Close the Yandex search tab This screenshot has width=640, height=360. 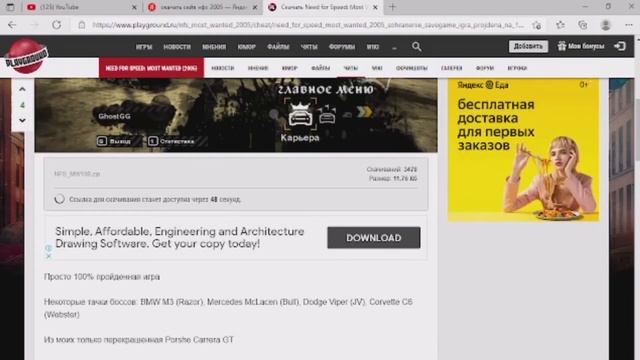point(255,7)
